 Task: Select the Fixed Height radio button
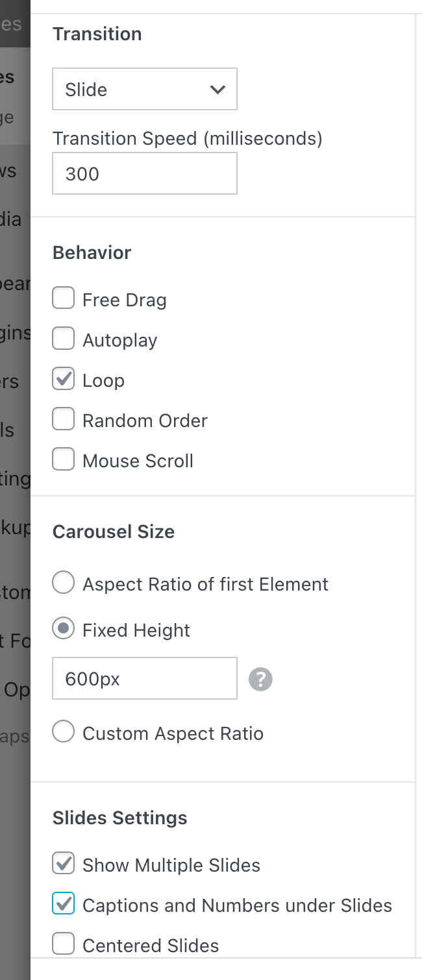coord(63,628)
